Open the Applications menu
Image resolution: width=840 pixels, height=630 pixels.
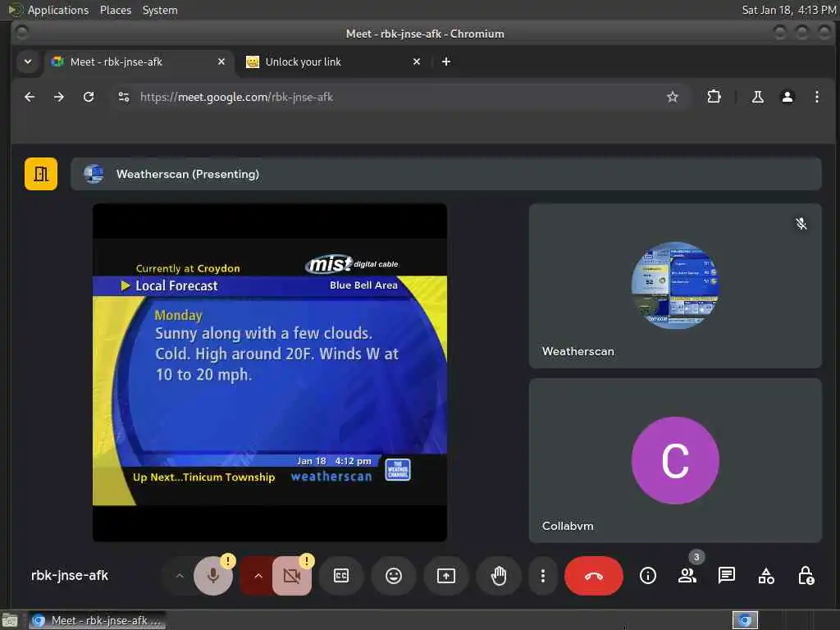(x=58, y=10)
